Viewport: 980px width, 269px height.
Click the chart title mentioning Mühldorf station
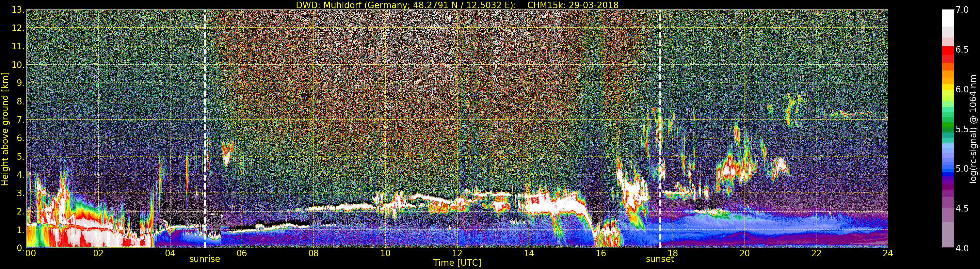(457, 5)
